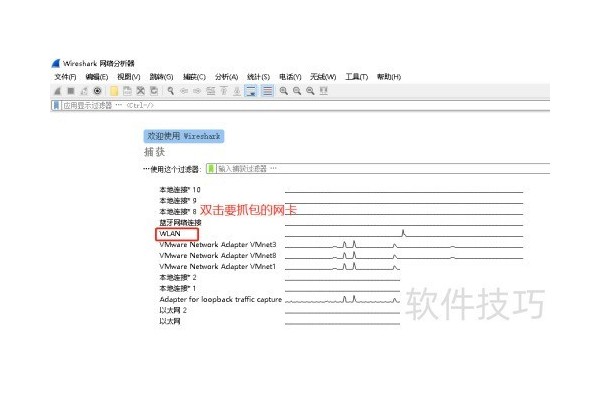Image resolution: width=600 pixels, height=400 pixels.
Task: Select the 本地连接* 1 interface
Action: point(178,288)
